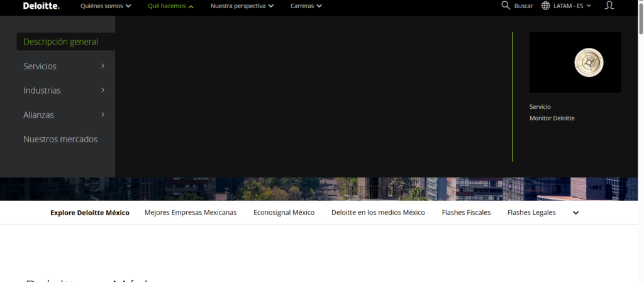The image size is (644, 282).
Task: Expand the Alianzas submenu arrow
Action: [103, 115]
